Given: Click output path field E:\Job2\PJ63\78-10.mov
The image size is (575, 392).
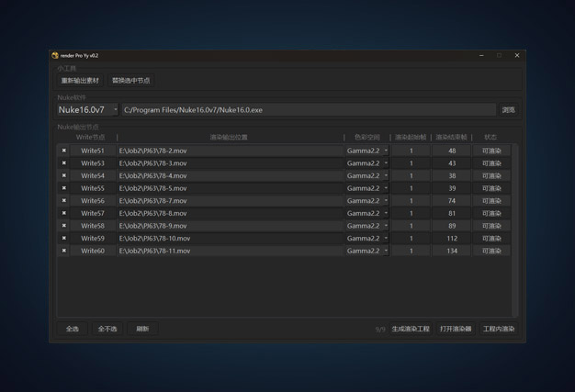Looking at the screenshot, I should [230, 239].
